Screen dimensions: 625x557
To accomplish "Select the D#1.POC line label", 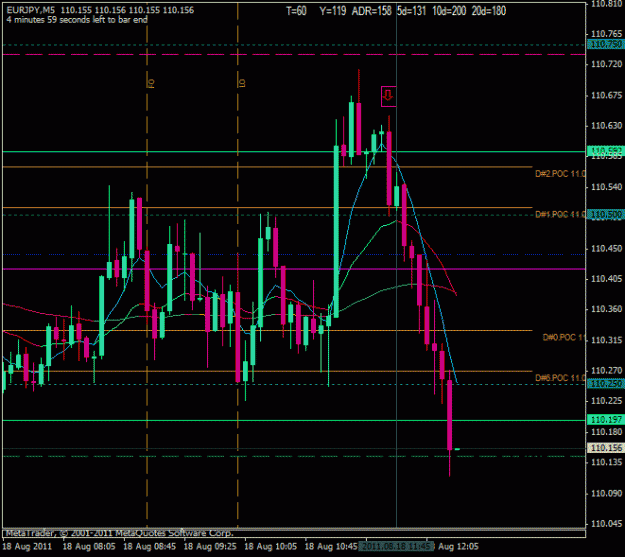I will pos(560,215).
